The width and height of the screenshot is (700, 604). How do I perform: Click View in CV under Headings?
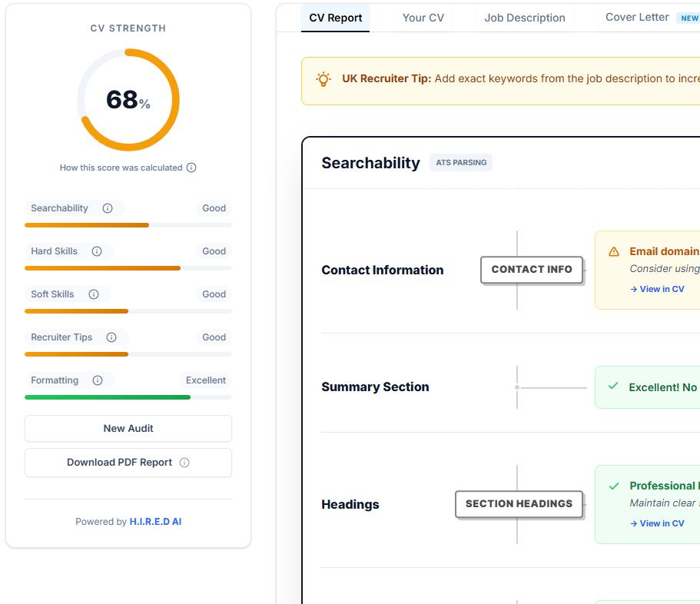[657, 523]
